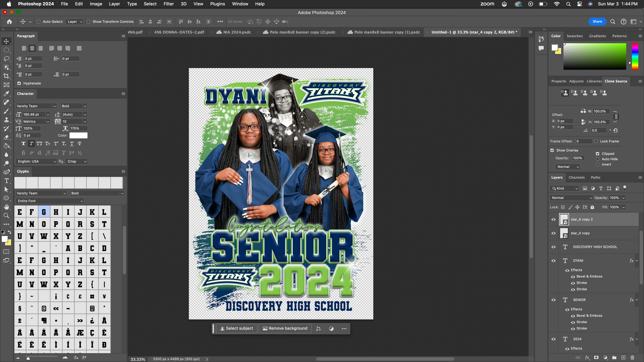Screen dimensions: 644x362
Task: Select the Hand tool
Action: click(x=6, y=207)
